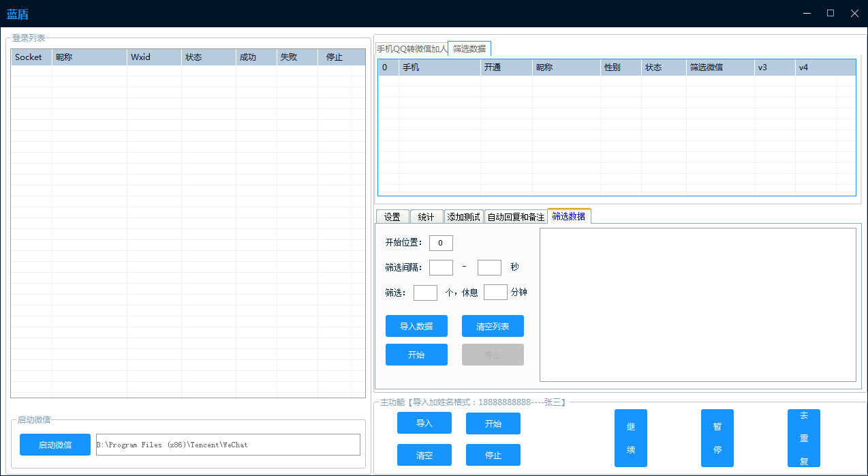Click 昵称 header in filter table
The width and height of the screenshot is (868, 476).
click(x=566, y=68)
